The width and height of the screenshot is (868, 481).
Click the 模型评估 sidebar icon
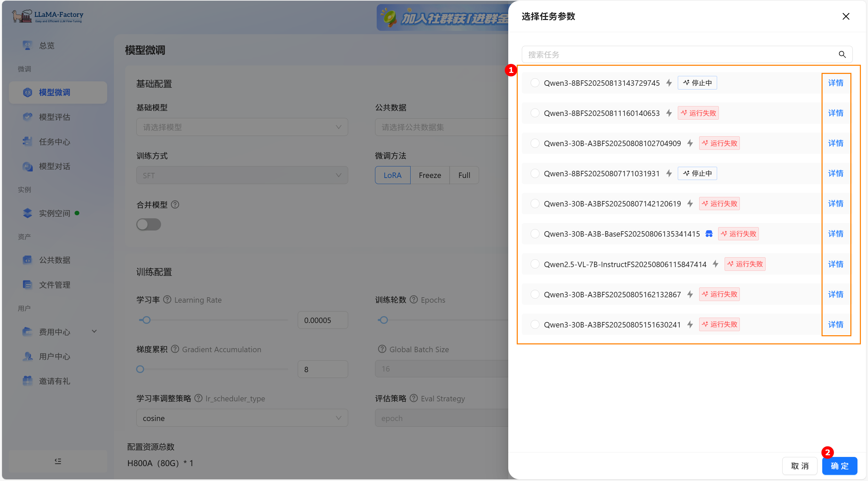tap(27, 117)
